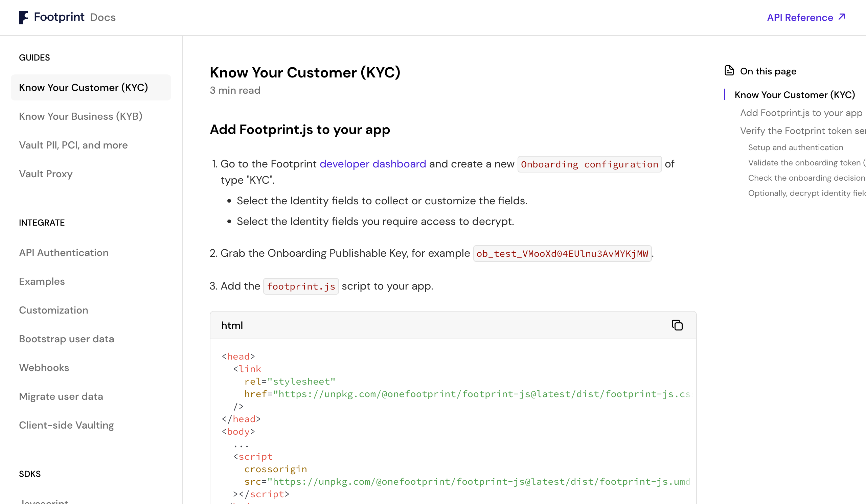Open the developer dashboard link

click(x=373, y=164)
